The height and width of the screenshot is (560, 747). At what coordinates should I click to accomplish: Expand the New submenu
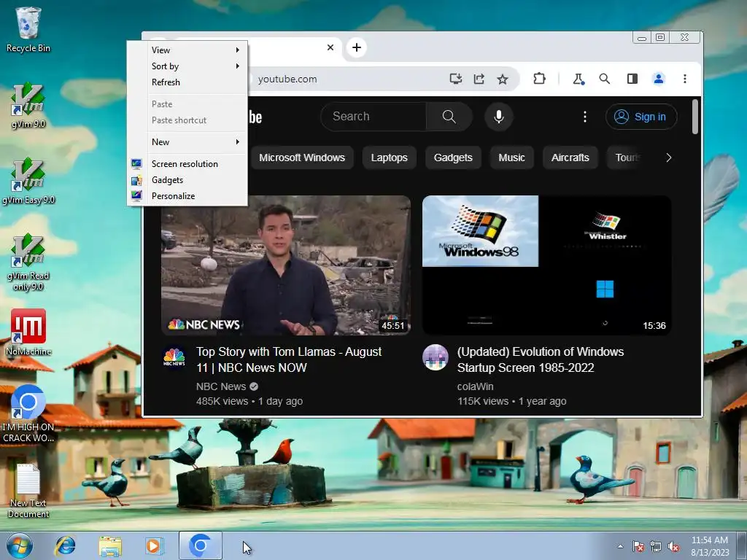tap(187, 142)
